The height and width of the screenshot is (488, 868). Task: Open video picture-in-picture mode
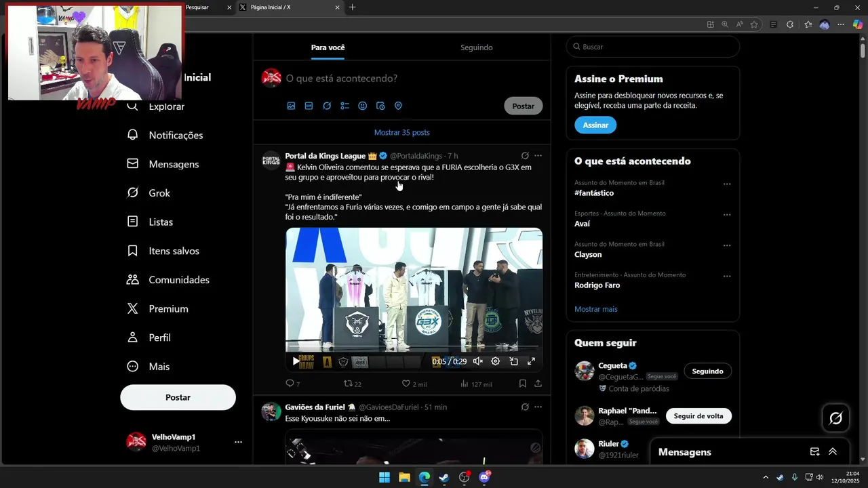[513, 361]
